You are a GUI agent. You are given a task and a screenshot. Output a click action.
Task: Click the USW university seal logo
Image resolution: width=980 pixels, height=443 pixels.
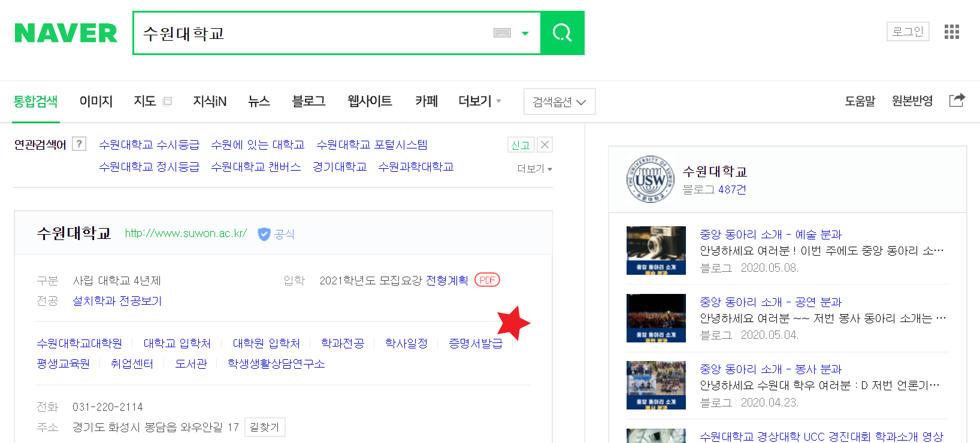point(650,180)
